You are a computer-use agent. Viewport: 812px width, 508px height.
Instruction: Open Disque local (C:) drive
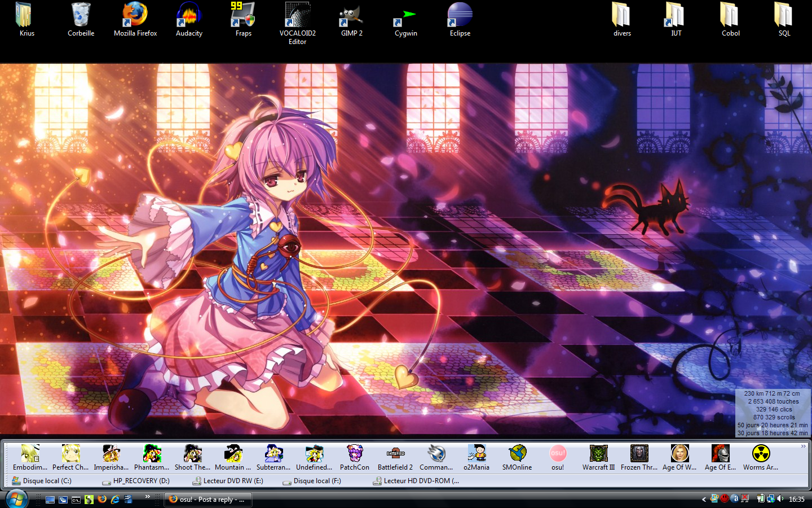pyautogui.click(x=42, y=481)
